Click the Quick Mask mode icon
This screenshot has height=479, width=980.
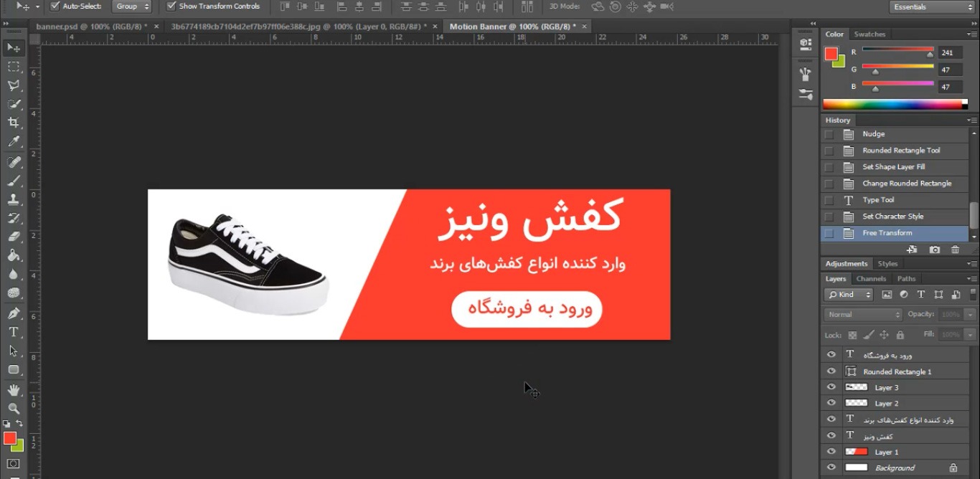pos(13,464)
